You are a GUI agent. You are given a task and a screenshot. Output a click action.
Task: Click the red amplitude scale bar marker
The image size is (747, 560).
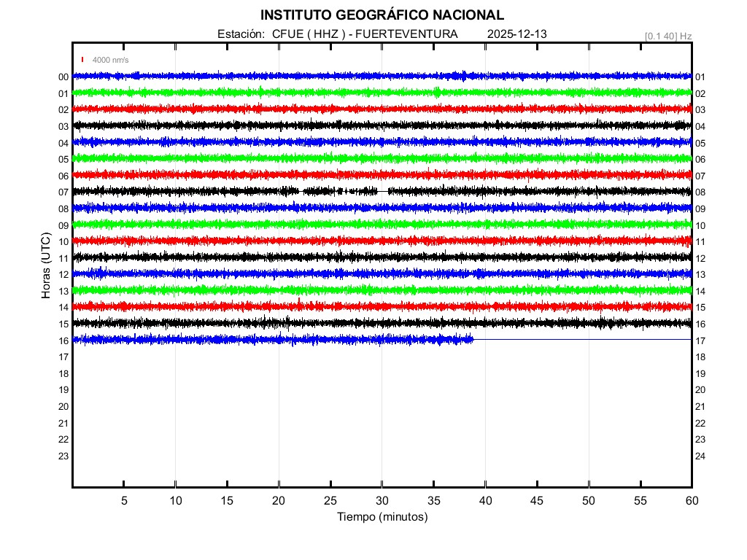click(x=82, y=60)
